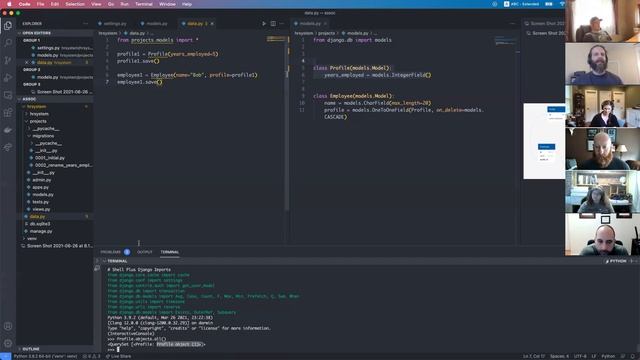Expand the nested hrsystem folder
The width and height of the screenshot is (640, 360).
coord(39,114)
